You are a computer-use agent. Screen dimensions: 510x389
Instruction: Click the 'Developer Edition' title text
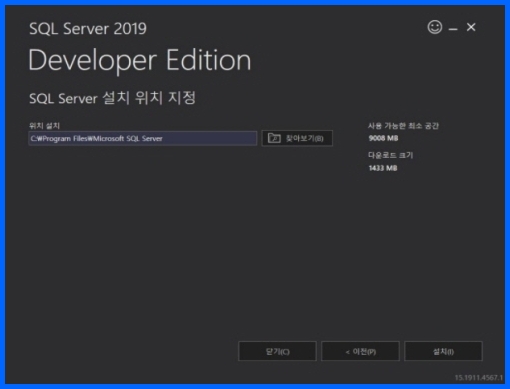coord(140,61)
